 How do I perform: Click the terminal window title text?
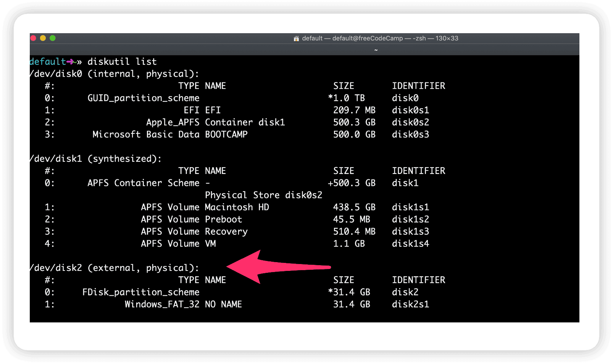(380, 39)
